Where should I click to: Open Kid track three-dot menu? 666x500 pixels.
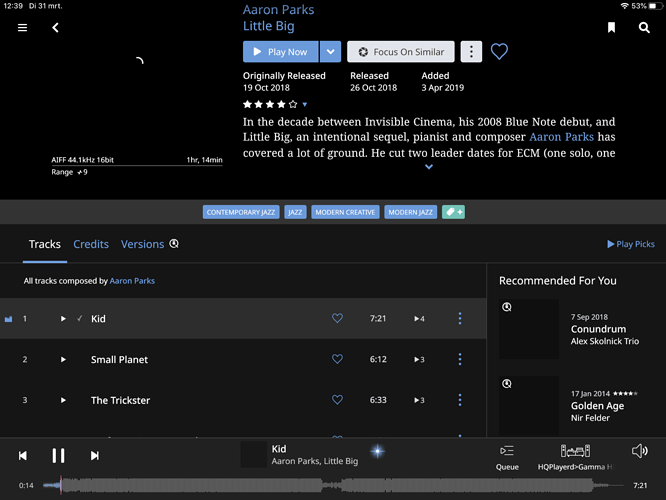[460, 318]
